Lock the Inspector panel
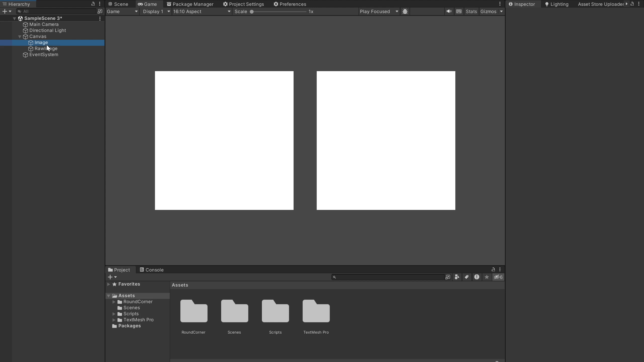 [632, 4]
